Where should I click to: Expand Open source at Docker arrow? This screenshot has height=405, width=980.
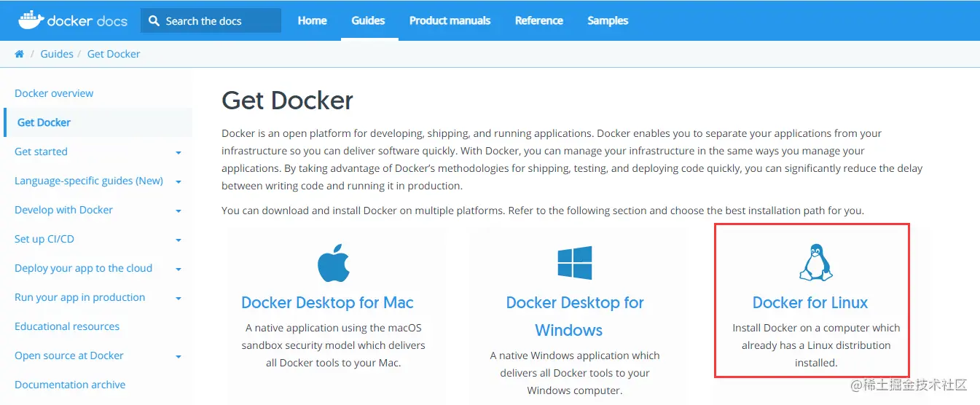[179, 357]
